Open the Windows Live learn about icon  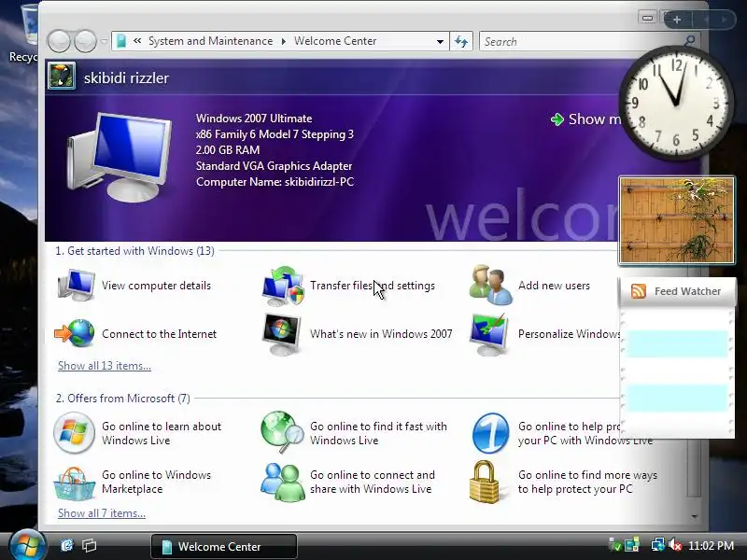coord(74,433)
